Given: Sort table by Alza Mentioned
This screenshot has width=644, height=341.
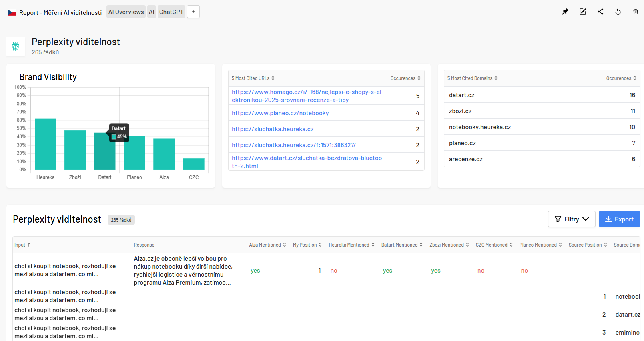Looking at the screenshot, I should coord(267,245).
